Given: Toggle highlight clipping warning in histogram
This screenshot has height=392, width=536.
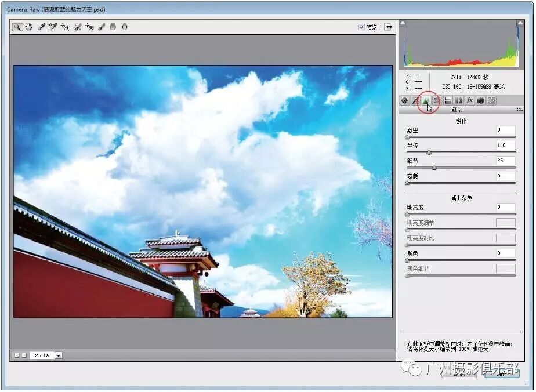Looking at the screenshot, I should (520, 24).
